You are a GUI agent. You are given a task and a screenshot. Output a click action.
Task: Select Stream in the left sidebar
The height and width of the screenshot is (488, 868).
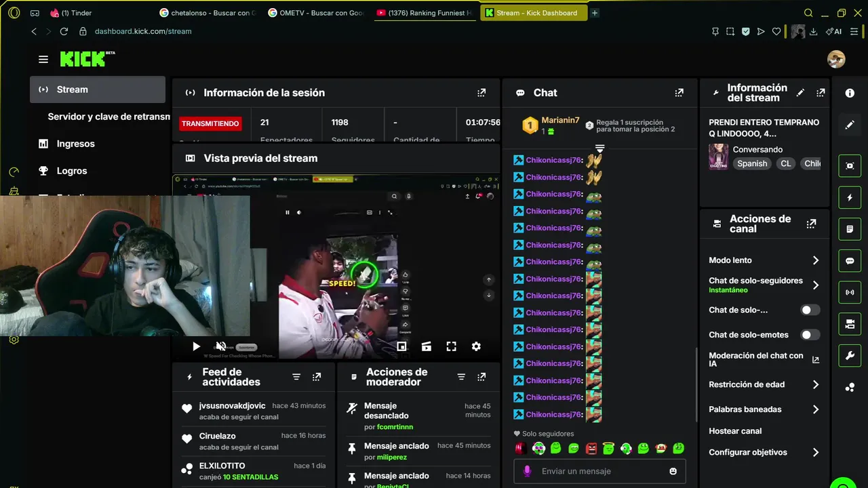[98, 89]
